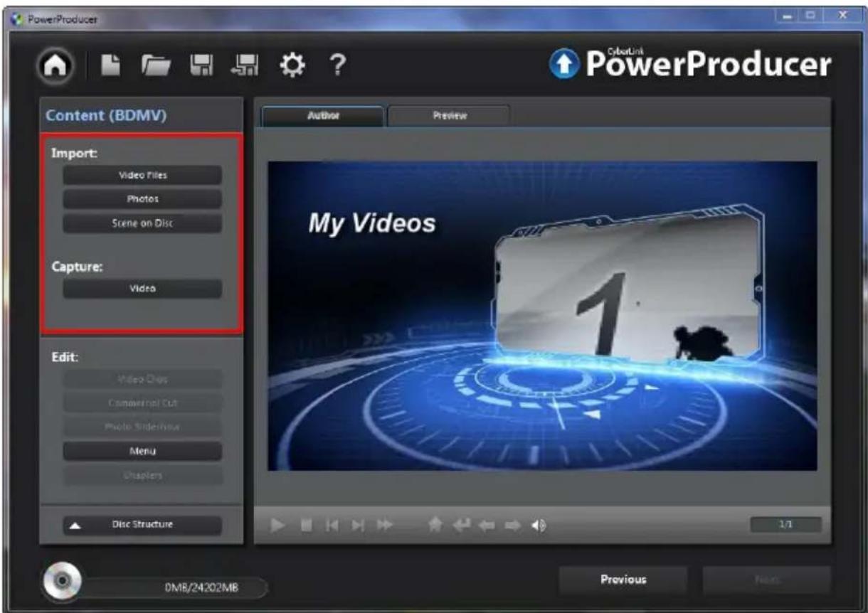
Task: Click the grayed Chapters button
Action: (x=142, y=476)
